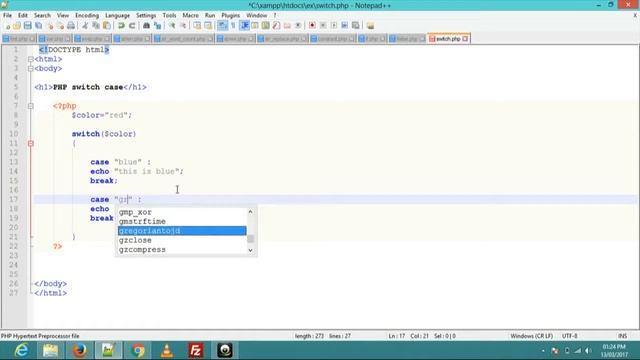Click the volume icon in the system tray
The height and width of the screenshot is (360, 640).
click(588, 351)
